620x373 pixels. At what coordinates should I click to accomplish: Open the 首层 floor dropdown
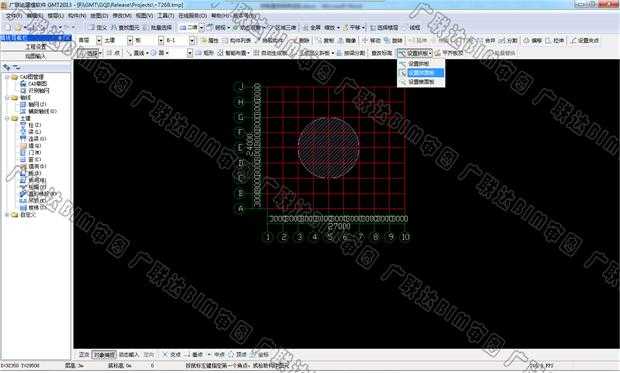[x=99, y=40]
